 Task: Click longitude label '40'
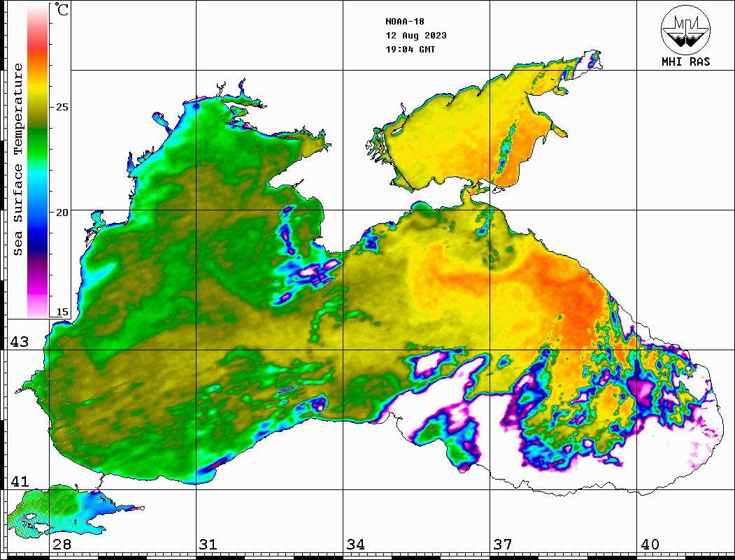650,545
